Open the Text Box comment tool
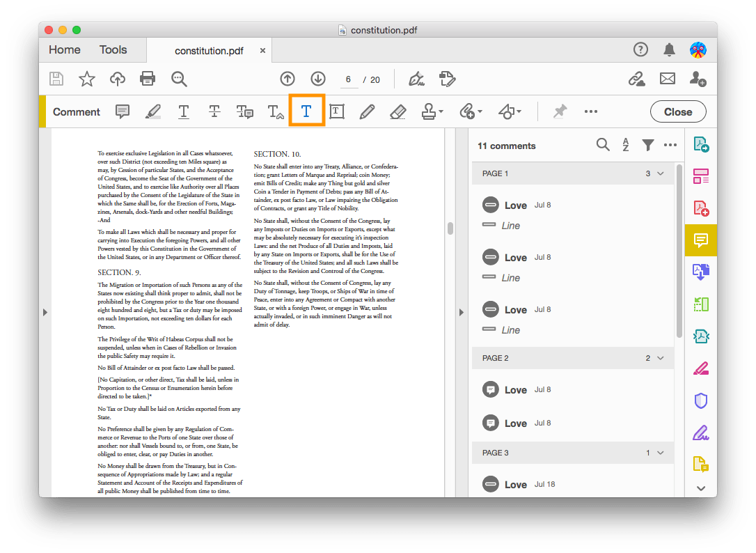The image size is (756, 553). pos(336,111)
